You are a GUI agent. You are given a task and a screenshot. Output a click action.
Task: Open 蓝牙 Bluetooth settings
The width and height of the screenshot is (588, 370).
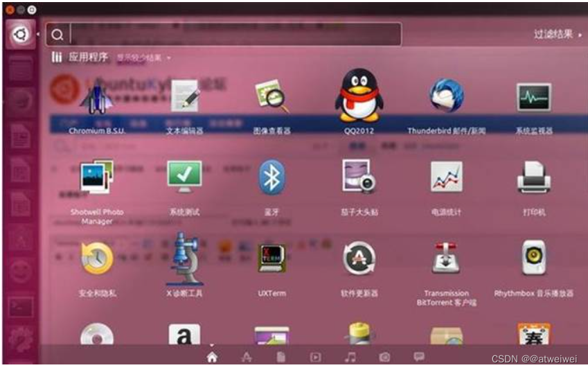[x=272, y=177]
